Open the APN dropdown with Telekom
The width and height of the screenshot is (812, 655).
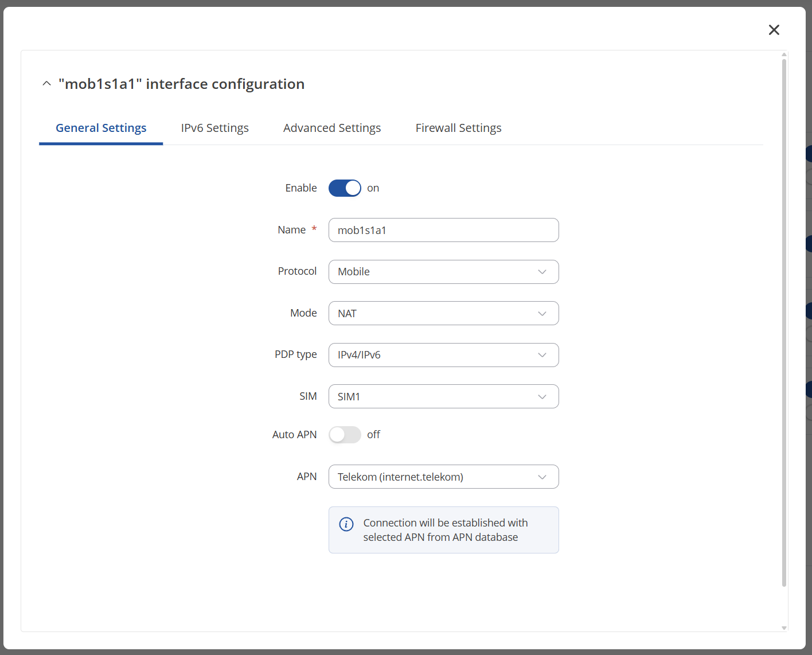(444, 477)
